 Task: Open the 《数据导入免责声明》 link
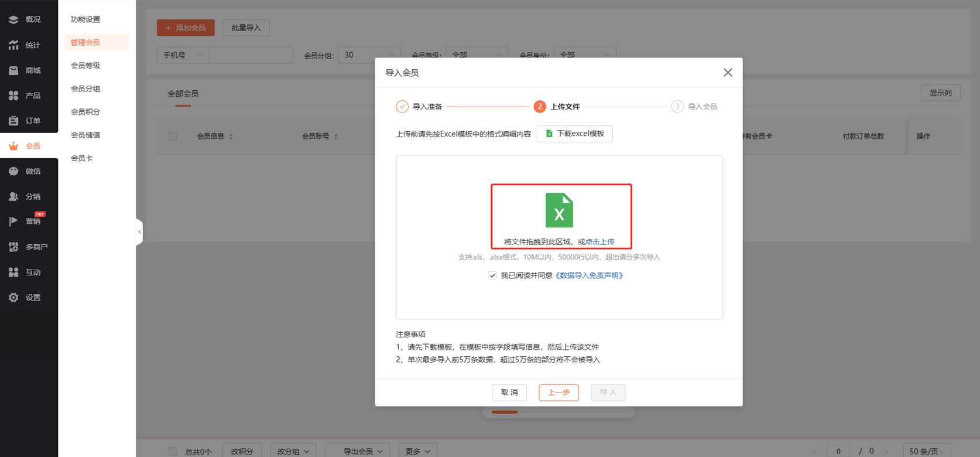pyautogui.click(x=589, y=275)
